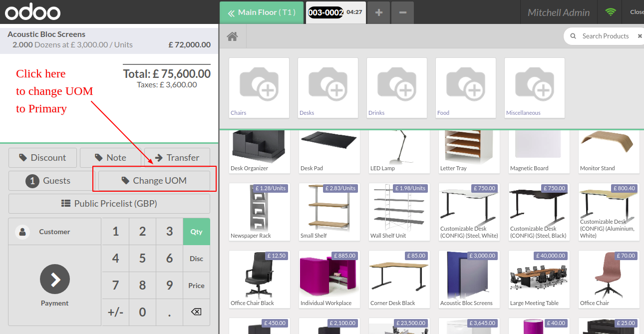The height and width of the screenshot is (334, 644).
Task: Click the Search Products field
Action: coord(606,36)
